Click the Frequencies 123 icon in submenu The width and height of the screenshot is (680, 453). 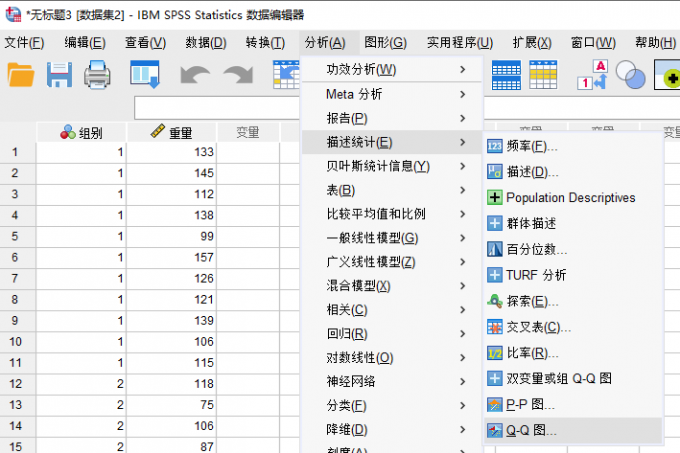tap(494, 146)
